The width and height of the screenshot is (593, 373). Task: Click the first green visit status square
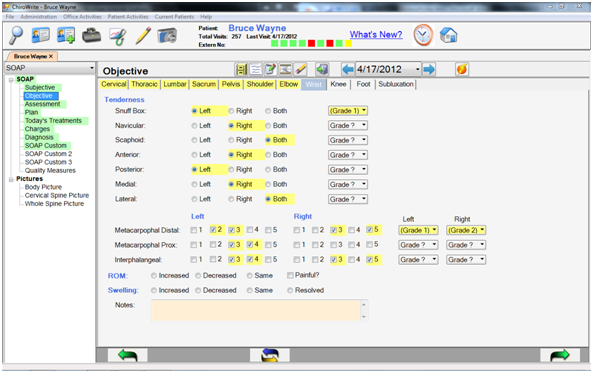coord(275,44)
